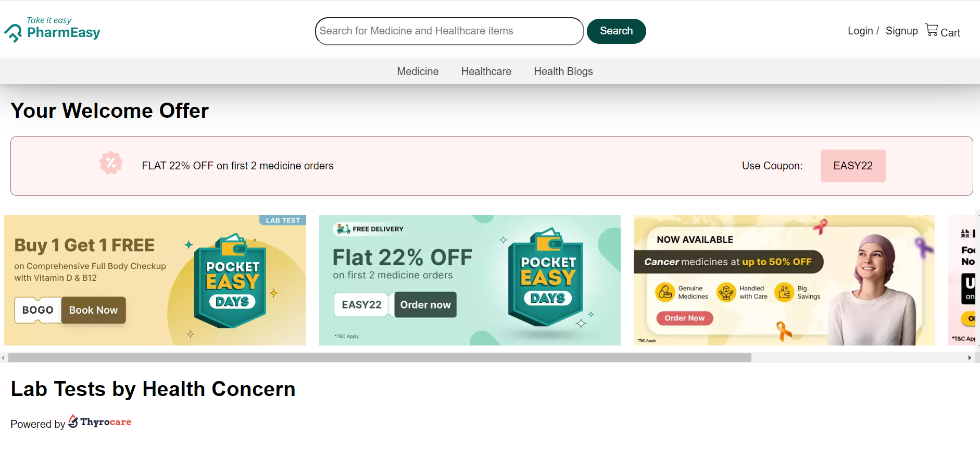The image size is (980, 469).
Task: Click the Thyrocare logo
Action: [x=100, y=422]
